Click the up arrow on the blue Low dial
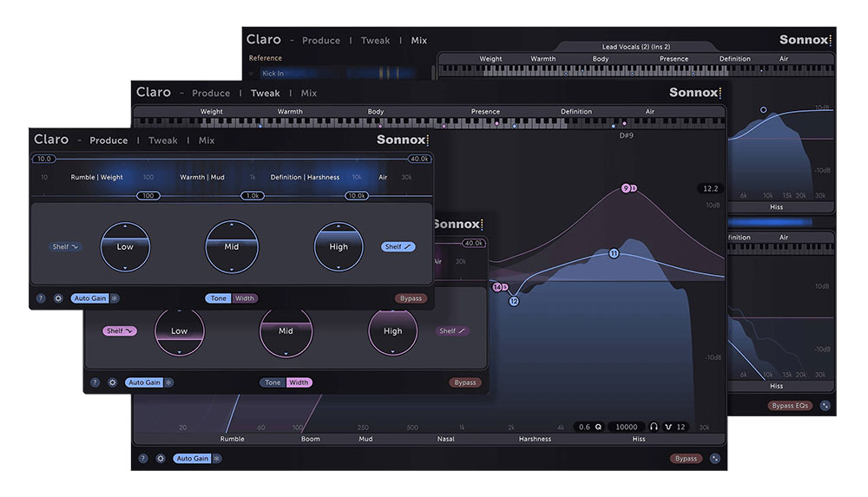The width and height of the screenshot is (868, 497). point(125,226)
